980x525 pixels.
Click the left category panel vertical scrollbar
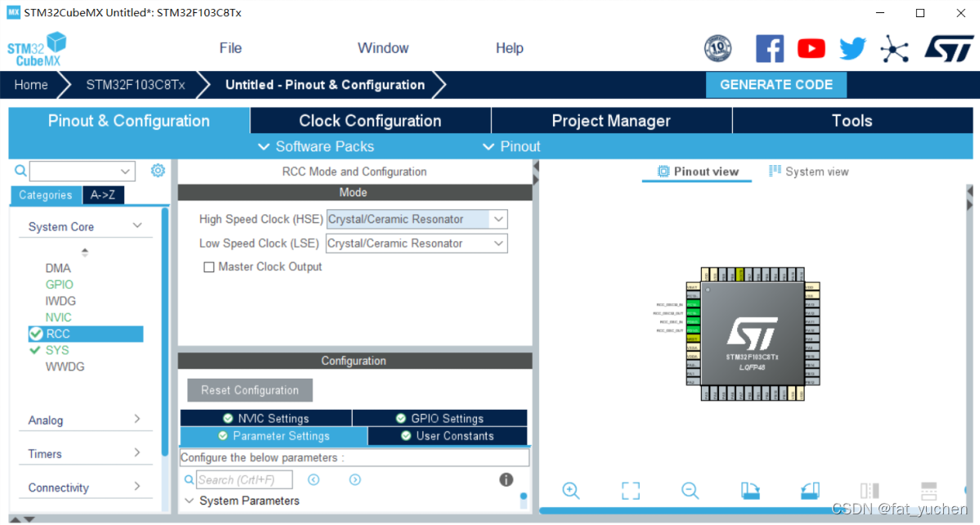(x=165, y=331)
